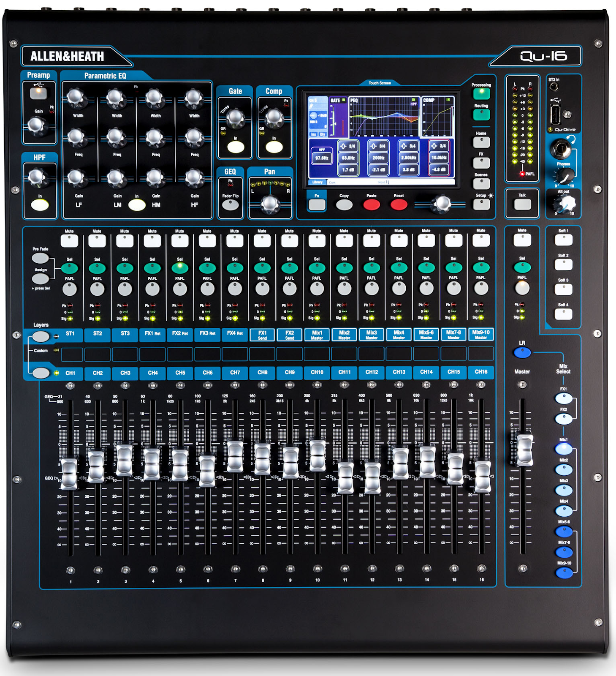Click the headphones jack socket
Image resolution: width=616 pixels, height=676 pixels.
(x=561, y=149)
